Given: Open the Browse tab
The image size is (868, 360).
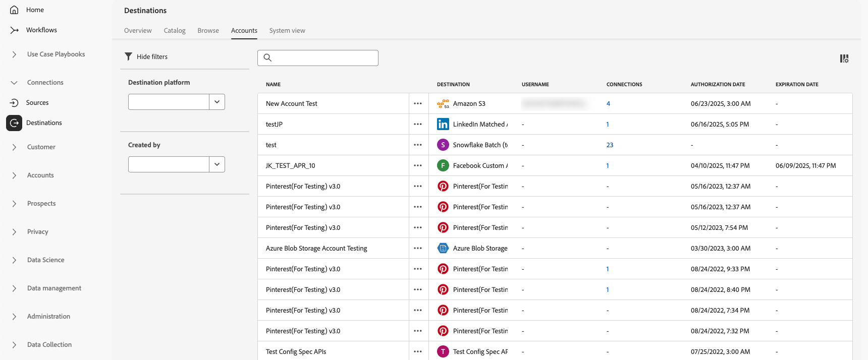Looking at the screenshot, I should click(x=208, y=30).
